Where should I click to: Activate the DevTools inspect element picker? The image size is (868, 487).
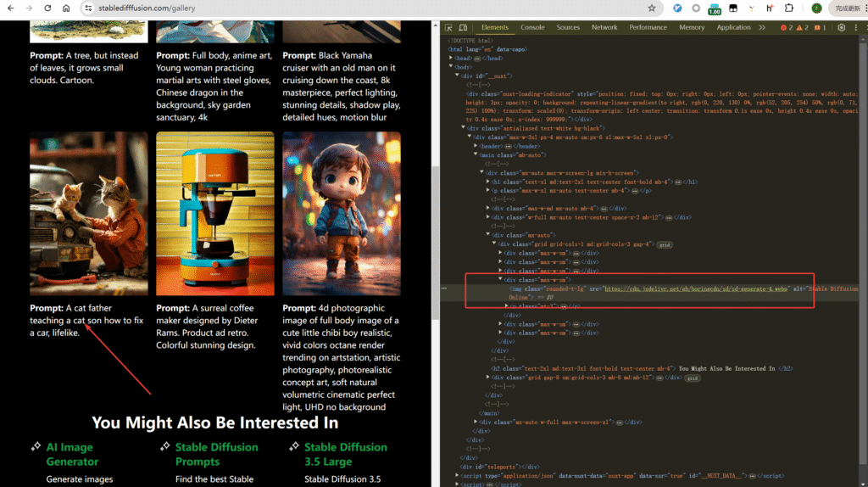tap(448, 27)
